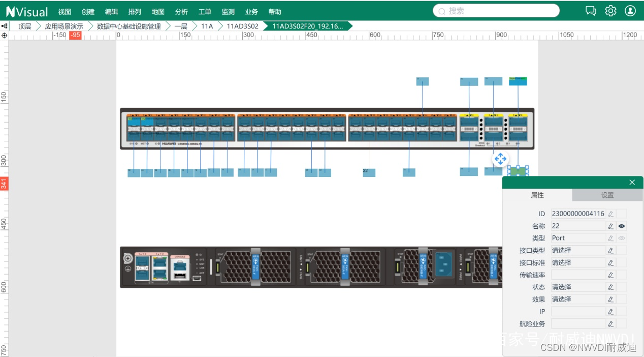This screenshot has height=357, width=644.
Task: Toggle the eye visibility for 类型
Action: 622,238
